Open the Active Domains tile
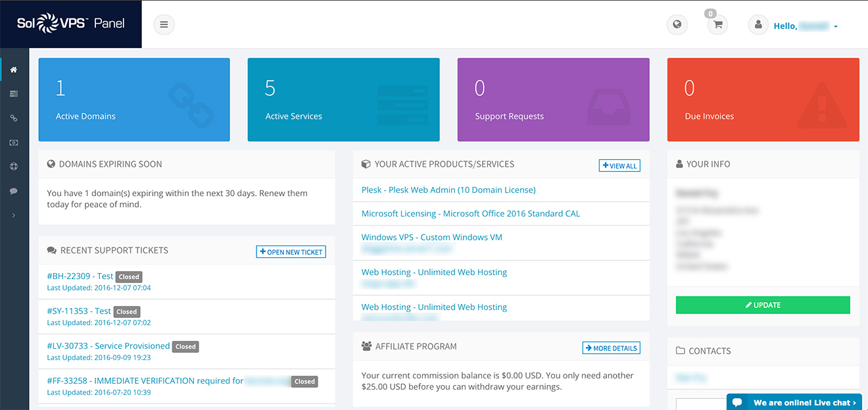The height and width of the screenshot is (410, 868). (134, 99)
